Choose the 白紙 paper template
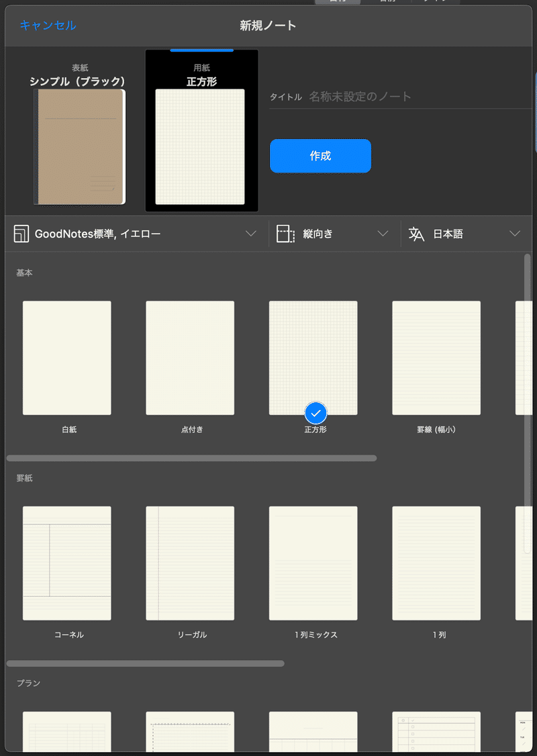This screenshot has width=537, height=756. tap(67, 358)
